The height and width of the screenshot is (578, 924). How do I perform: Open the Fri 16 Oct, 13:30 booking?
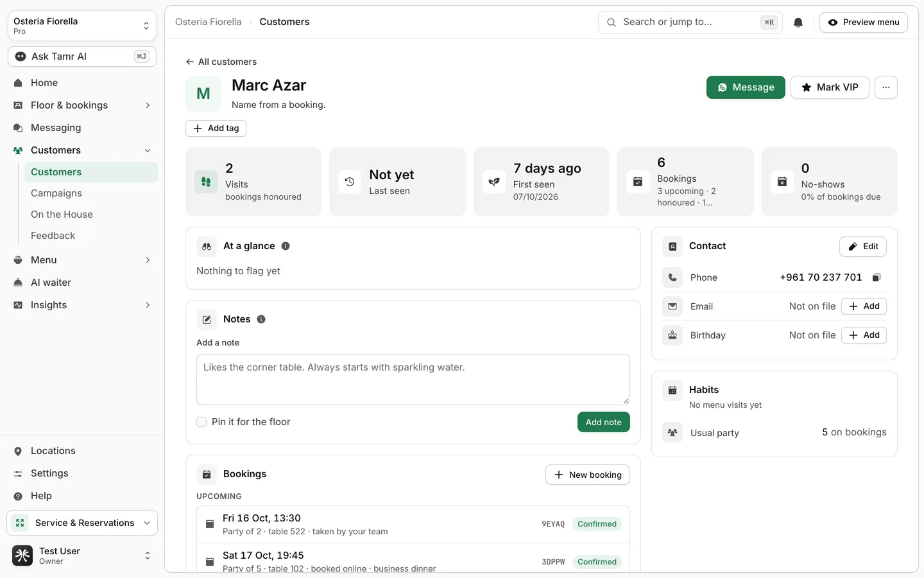tap(413, 524)
